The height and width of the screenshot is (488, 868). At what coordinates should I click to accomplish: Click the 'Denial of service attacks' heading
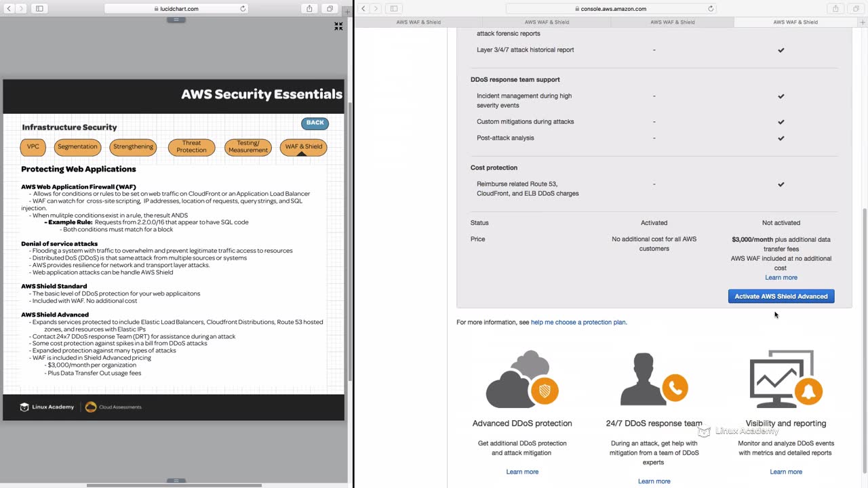(60, 243)
